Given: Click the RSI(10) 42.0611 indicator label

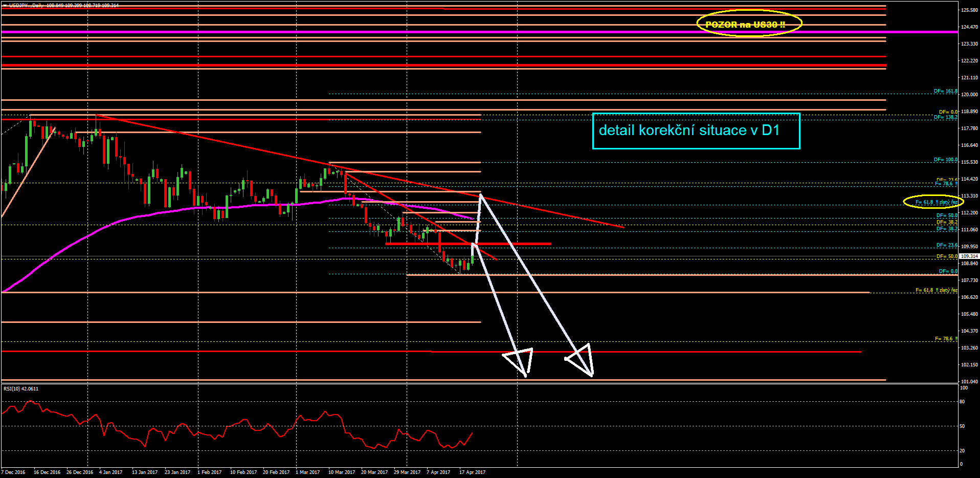Looking at the screenshot, I should click(21, 389).
